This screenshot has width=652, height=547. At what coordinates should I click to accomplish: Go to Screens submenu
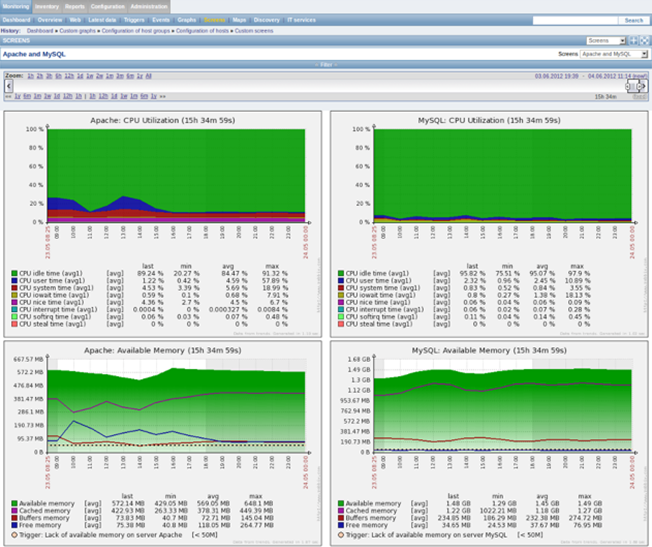click(x=214, y=20)
